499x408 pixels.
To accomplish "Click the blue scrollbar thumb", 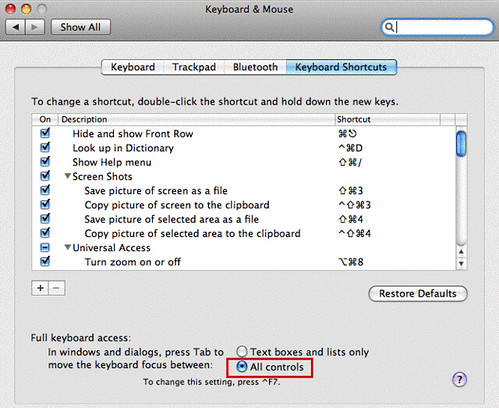I will [x=461, y=144].
